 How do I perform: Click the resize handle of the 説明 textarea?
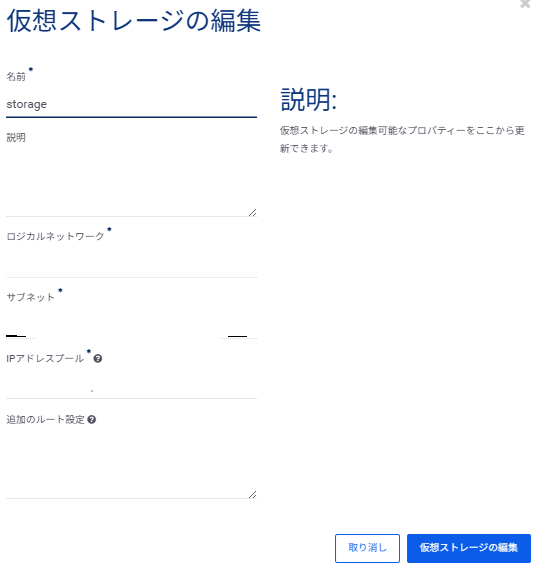coord(253,212)
